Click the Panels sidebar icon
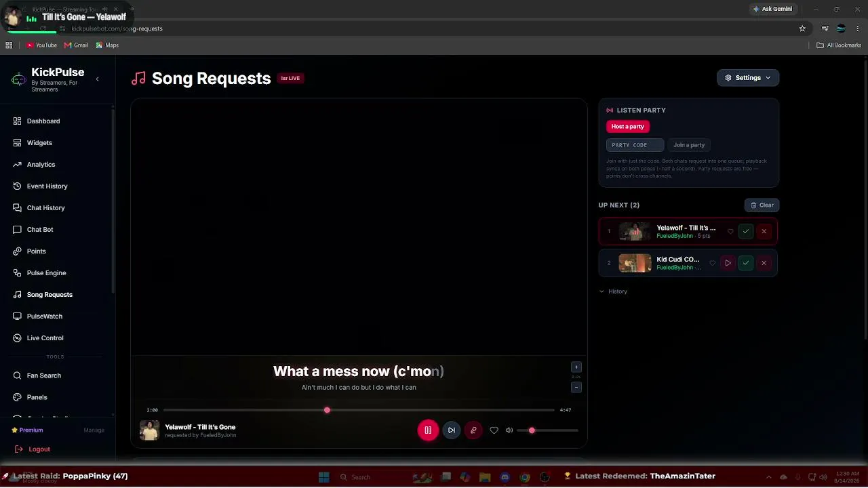 [18, 397]
